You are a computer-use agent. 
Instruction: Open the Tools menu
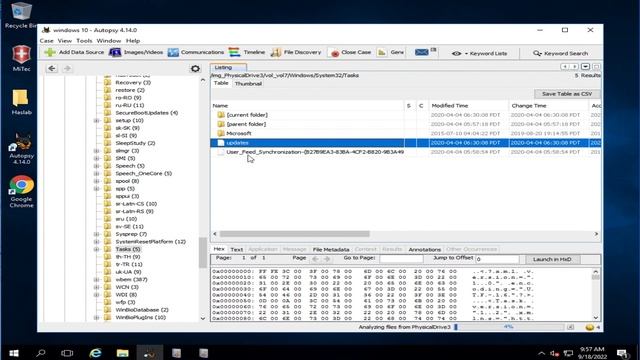pos(84,41)
